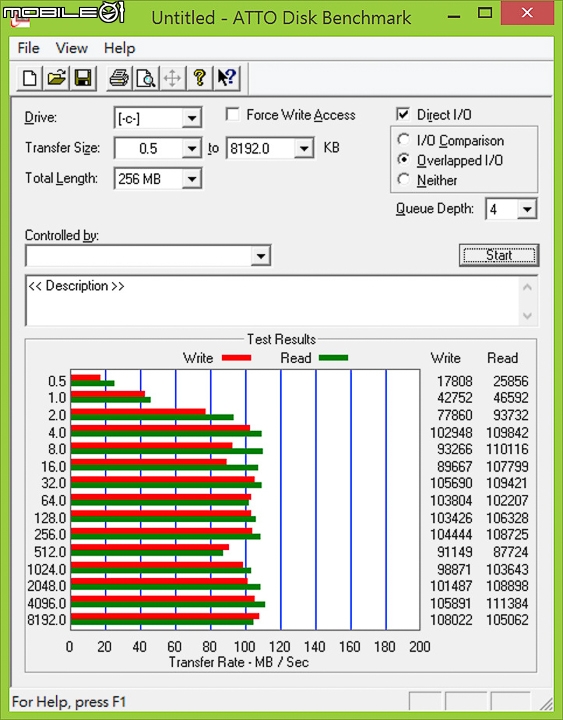
Task: Click the description scrollbar up arrow
Action: click(x=527, y=288)
